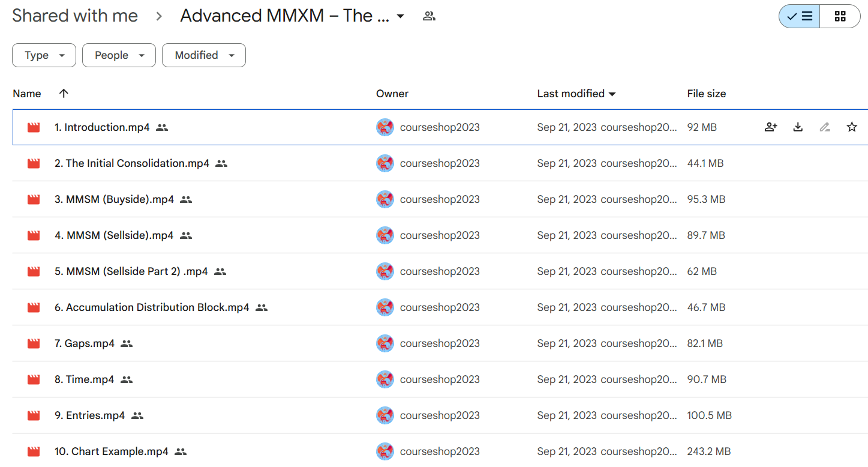The image size is (868, 467).
Task: Star the Introduction.mp4 file
Action: (852, 127)
